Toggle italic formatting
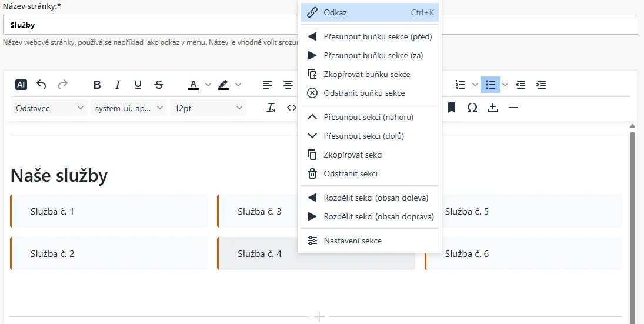Viewport: 644px width, 324px height. coord(118,85)
